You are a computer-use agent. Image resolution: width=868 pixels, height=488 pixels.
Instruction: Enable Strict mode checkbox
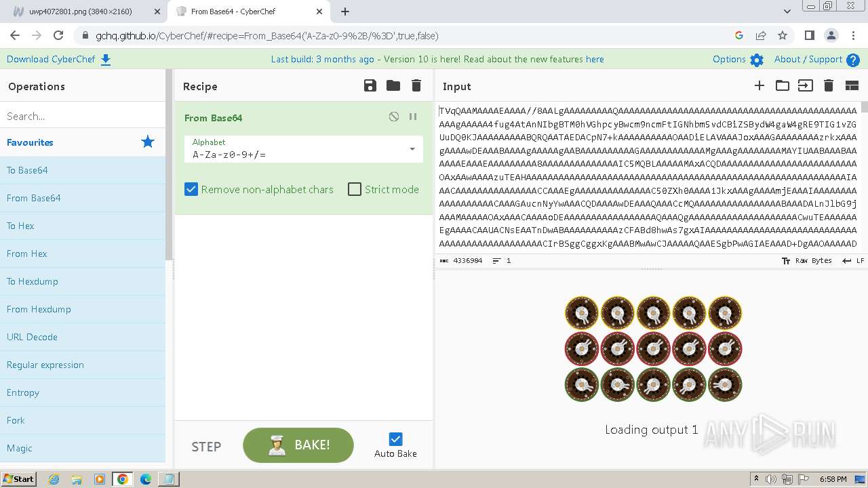355,189
